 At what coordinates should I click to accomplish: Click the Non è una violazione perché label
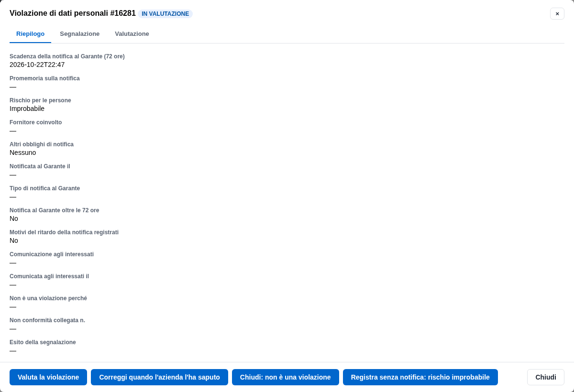[48, 298]
